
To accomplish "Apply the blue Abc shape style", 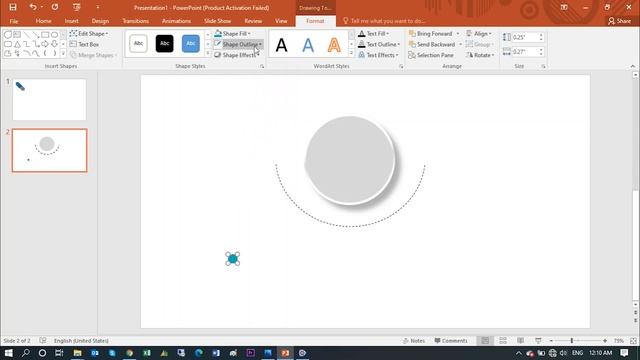I will 191,44.
